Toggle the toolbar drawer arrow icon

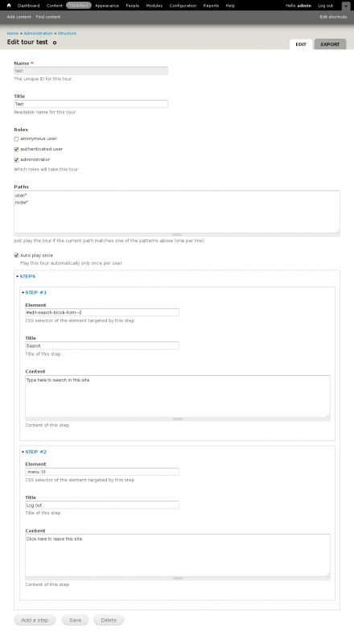[346, 6]
